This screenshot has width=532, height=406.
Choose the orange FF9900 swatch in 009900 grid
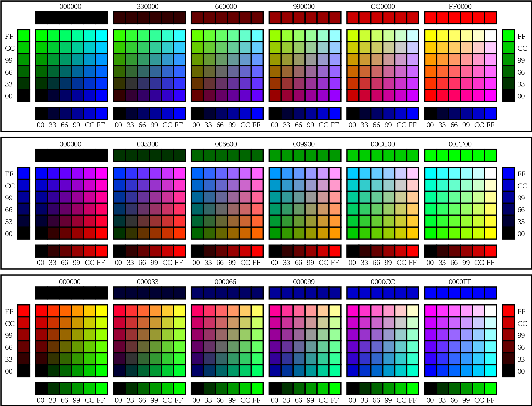(x=335, y=233)
